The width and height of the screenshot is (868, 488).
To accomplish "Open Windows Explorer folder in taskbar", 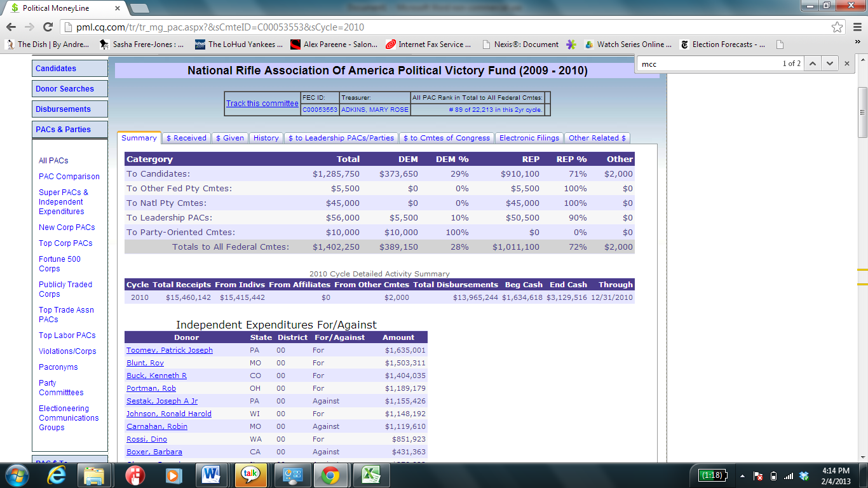I will pos(94,475).
